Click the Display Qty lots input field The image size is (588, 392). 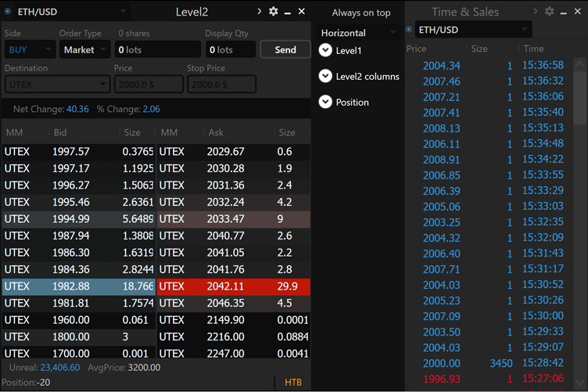tap(230, 49)
